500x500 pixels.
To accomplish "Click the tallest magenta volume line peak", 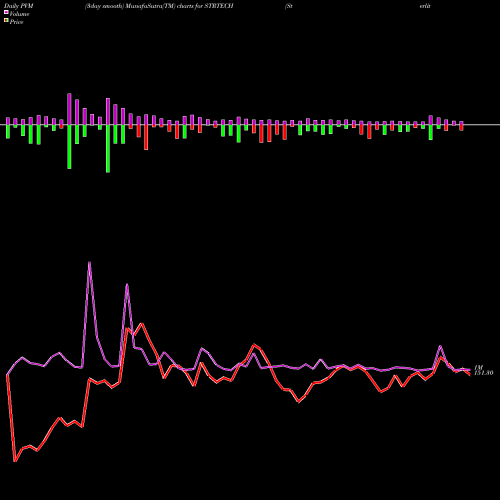I will coord(89,263).
